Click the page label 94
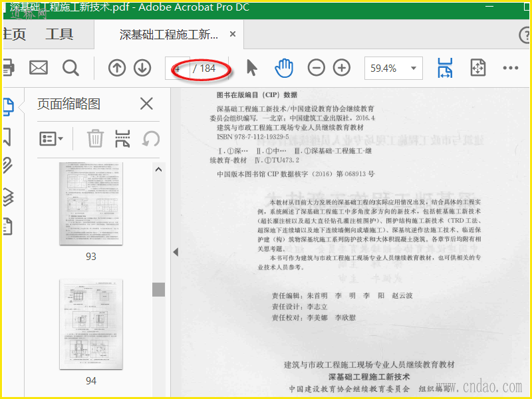 91,381
